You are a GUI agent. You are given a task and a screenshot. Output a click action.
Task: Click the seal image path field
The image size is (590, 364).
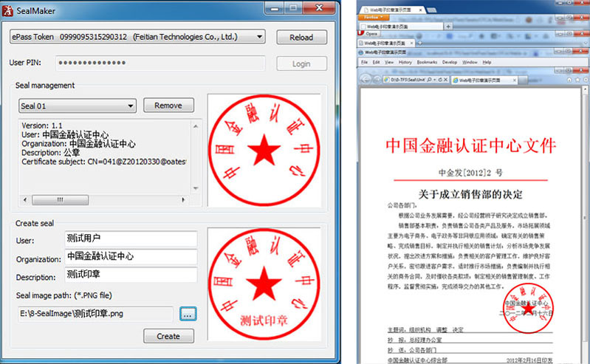click(x=95, y=314)
